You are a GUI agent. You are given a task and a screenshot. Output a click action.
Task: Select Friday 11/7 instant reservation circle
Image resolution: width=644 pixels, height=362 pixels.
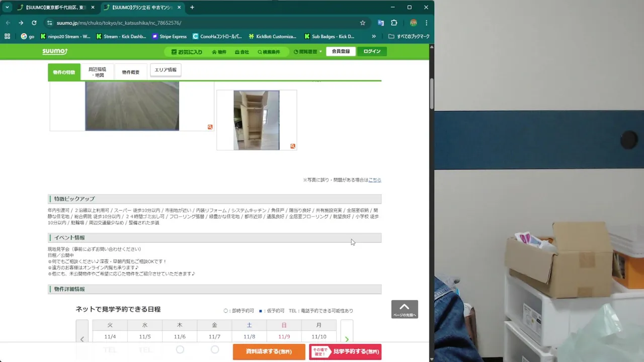pyautogui.click(x=214, y=349)
